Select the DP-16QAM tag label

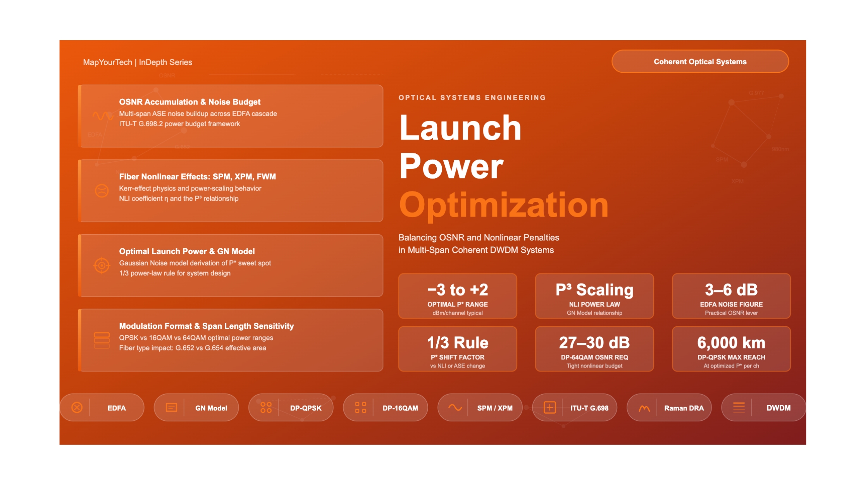click(x=400, y=408)
